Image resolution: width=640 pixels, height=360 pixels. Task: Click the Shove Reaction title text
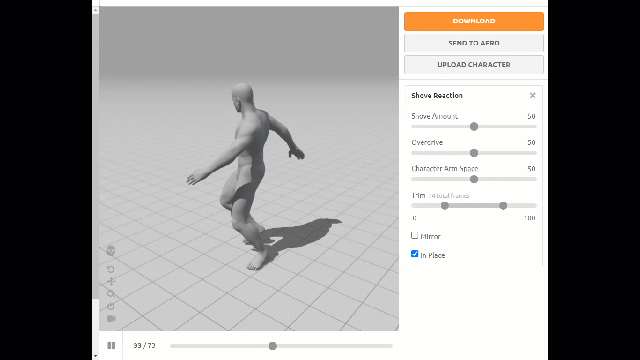tap(437, 96)
